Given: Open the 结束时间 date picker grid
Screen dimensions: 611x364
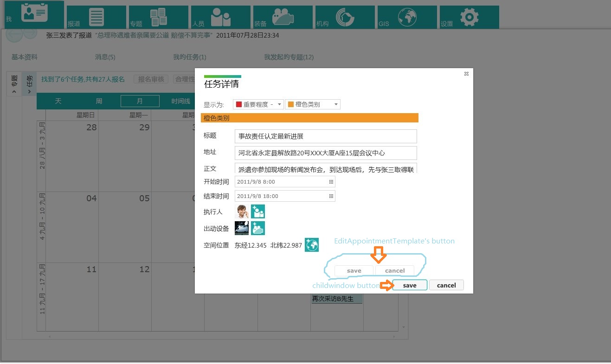Looking at the screenshot, I should (x=331, y=196).
